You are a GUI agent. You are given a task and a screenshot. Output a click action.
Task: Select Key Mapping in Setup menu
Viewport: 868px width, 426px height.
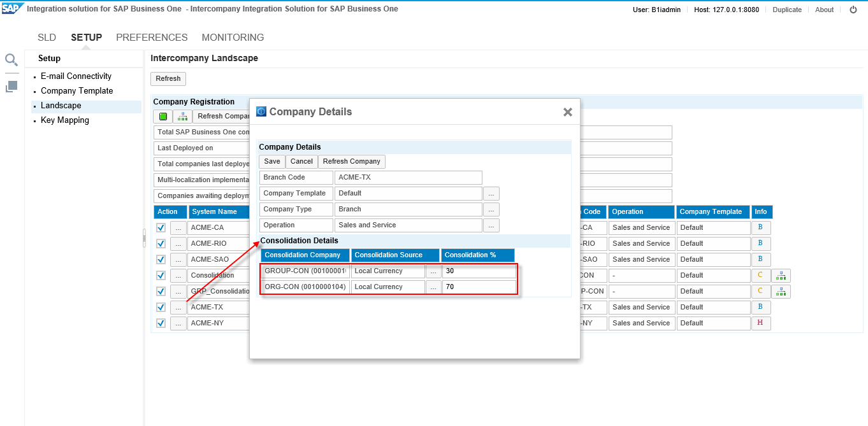click(x=65, y=120)
